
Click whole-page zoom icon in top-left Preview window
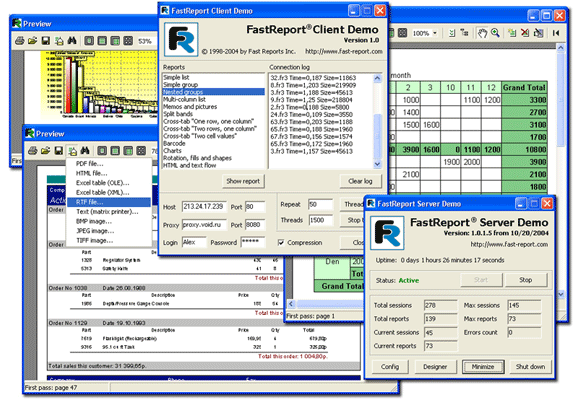89,41
